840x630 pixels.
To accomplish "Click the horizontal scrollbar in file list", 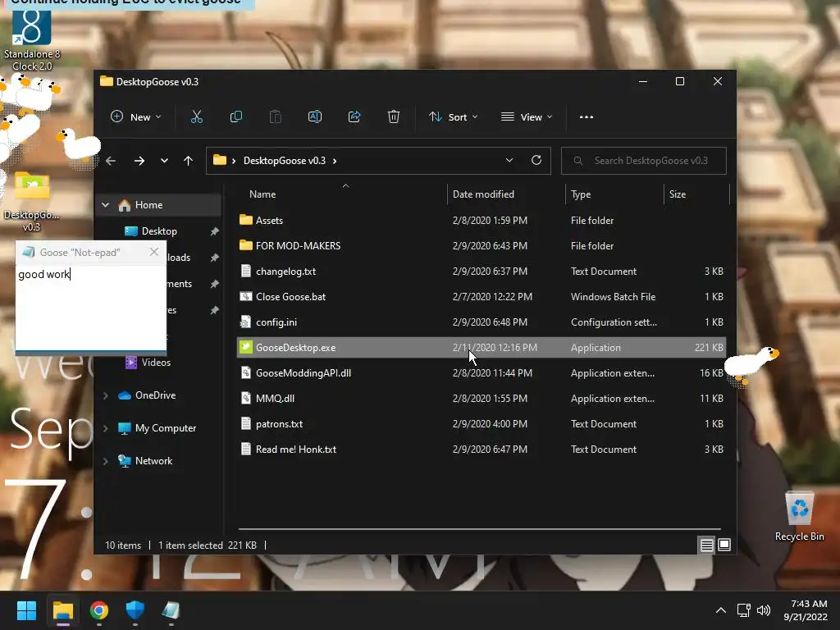I will 479,529.
